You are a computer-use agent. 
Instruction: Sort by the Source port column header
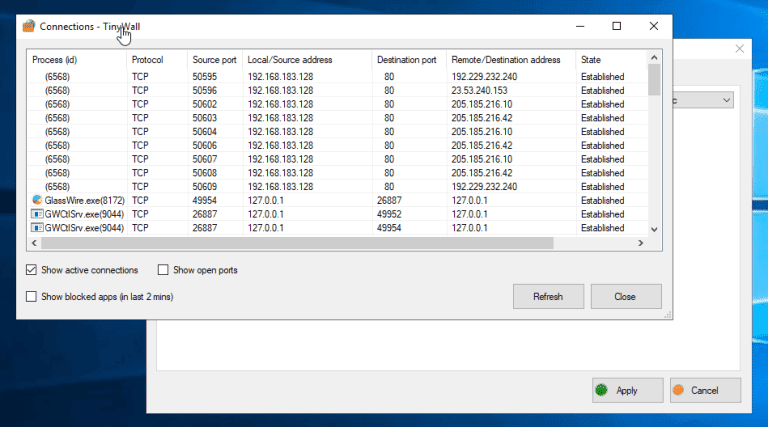point(214,60)
